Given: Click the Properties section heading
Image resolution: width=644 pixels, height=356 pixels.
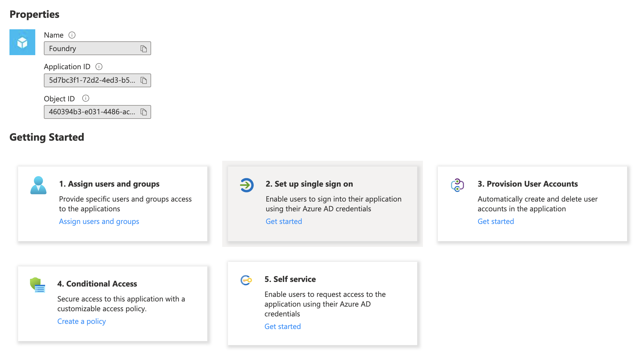Looking at the screenshot, I should pyautogui.click(x=34, y=14).
